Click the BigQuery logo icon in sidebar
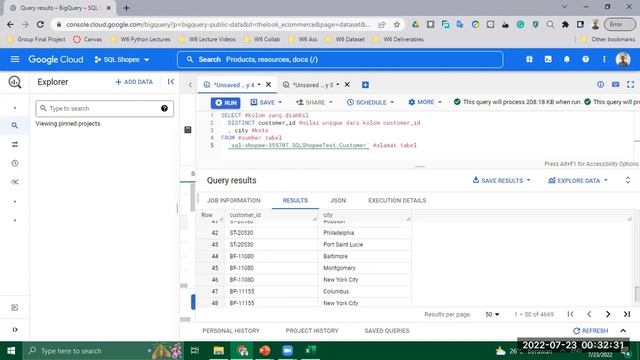The height and width of the screenshot is (360, 640). (15, 82)
